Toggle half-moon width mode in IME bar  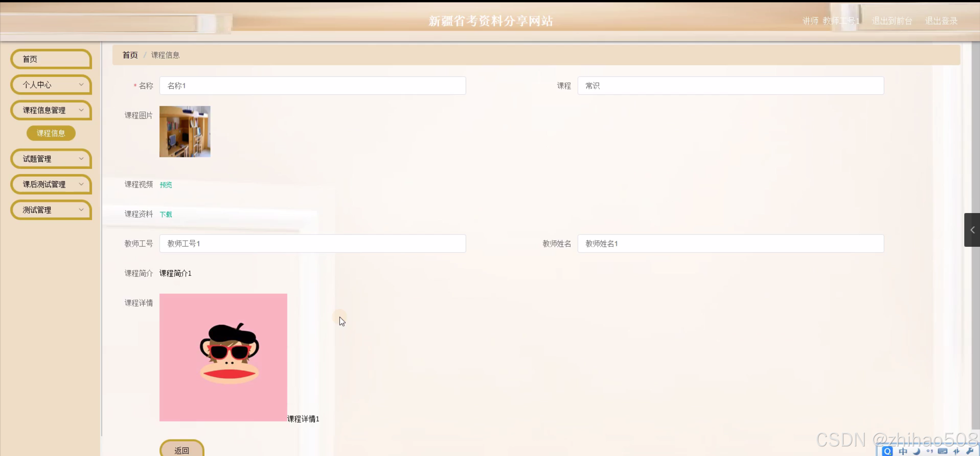[916, 451]
